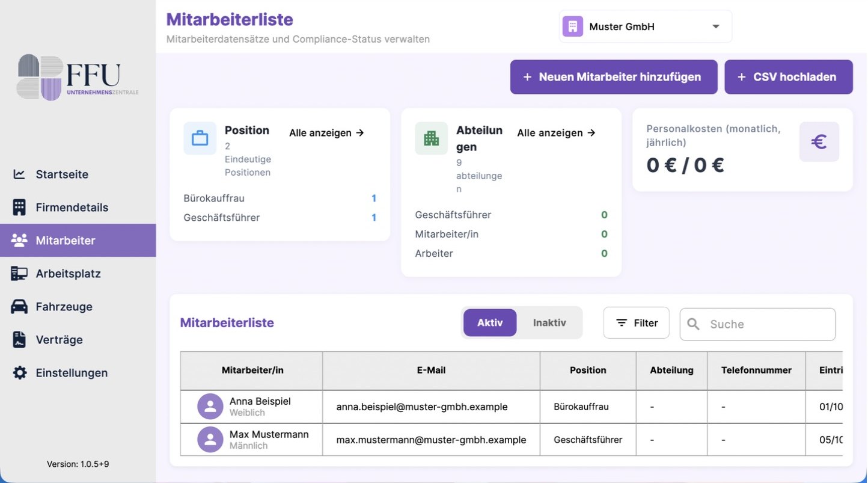Click the briefcase icon in Position card

tap(200, 138)
